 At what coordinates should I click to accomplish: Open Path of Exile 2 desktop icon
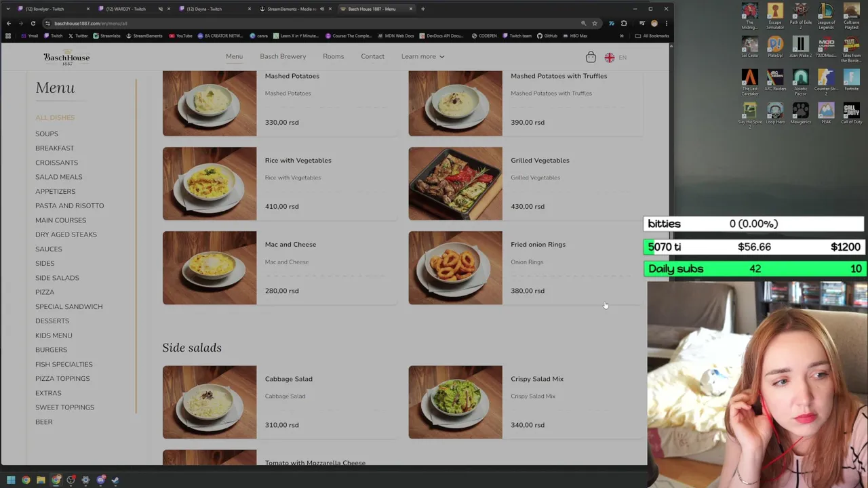pos(801,16)
